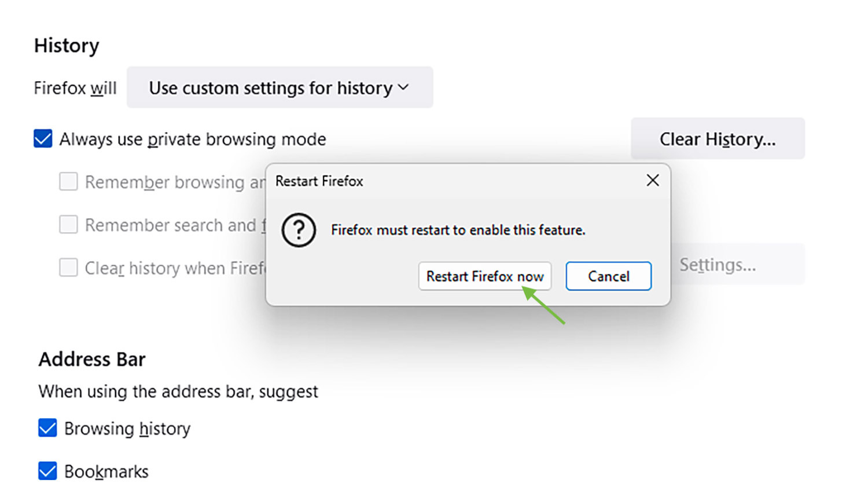Click the Restart Firefox dialog title
This screenshot has width=868, height=494.
319,181
